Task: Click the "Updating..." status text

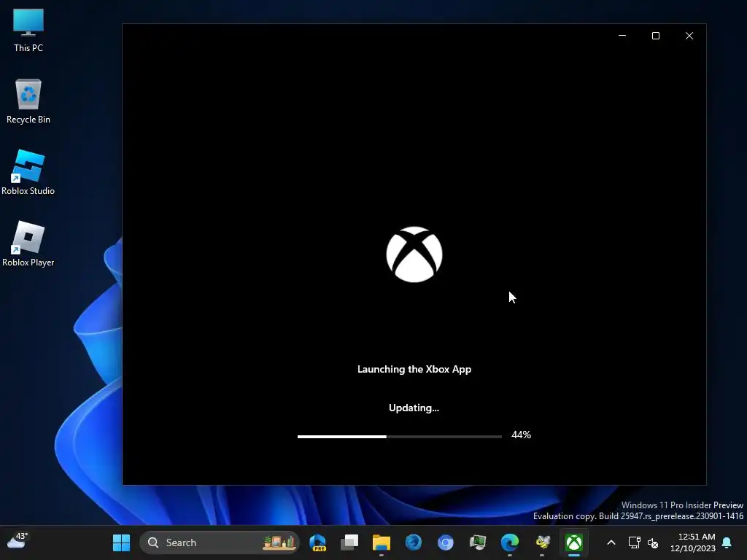Action: tap(414, 408)
